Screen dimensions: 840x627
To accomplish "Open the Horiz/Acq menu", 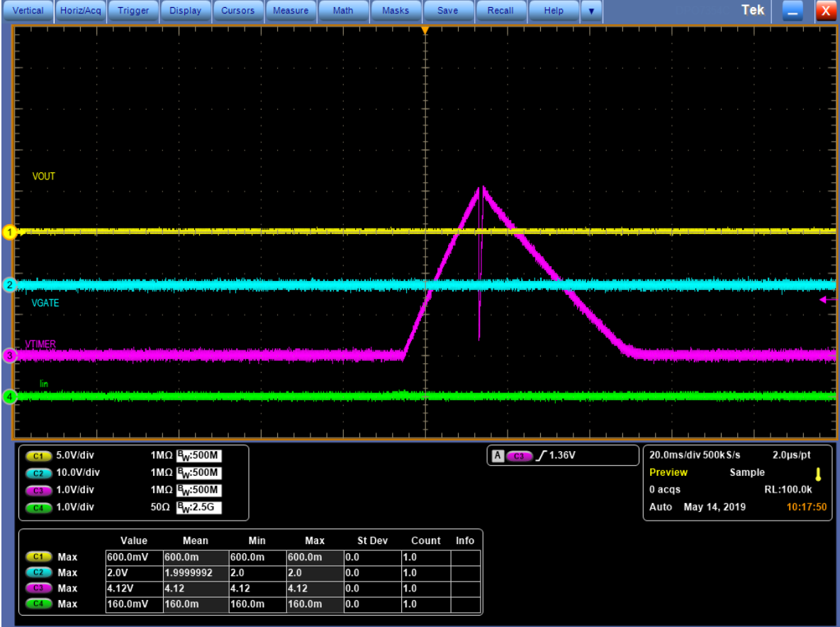I will click(x=80, y=11).
